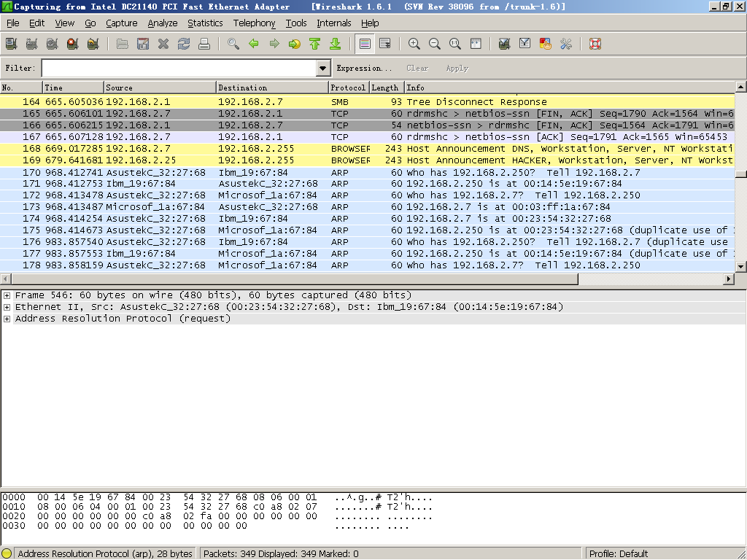The image size is (747, 560).
Task: Open the File menu
Action: tap(13, 23)
